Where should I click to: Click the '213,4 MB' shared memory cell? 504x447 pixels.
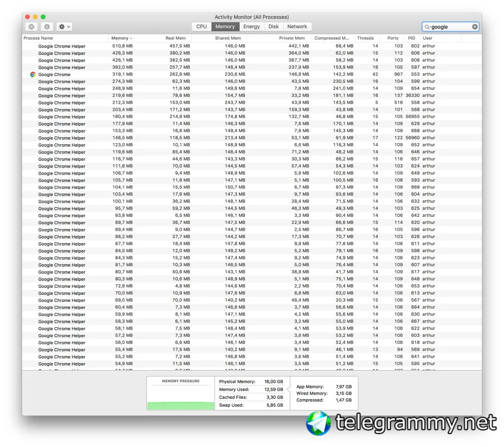(x=235, y=138)
